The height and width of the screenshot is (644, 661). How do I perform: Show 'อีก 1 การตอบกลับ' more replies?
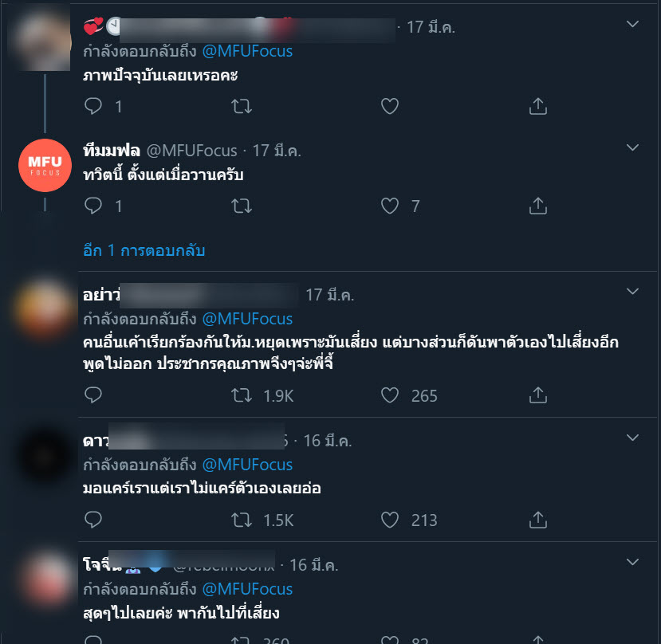coord(144,250)
